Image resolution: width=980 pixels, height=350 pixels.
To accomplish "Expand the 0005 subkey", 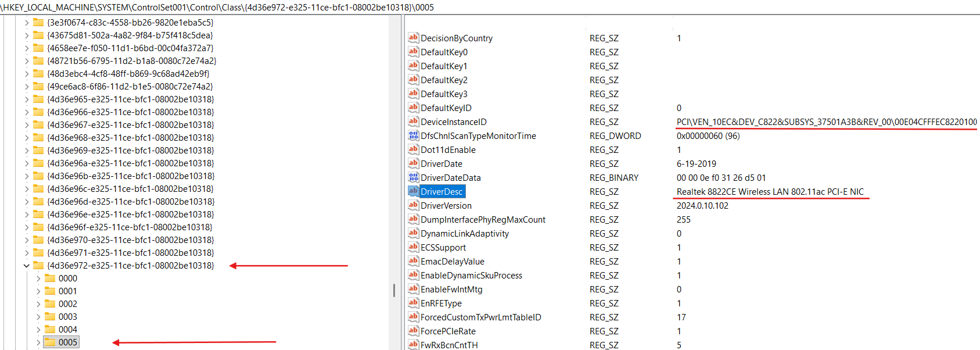I will pos(38,342).
